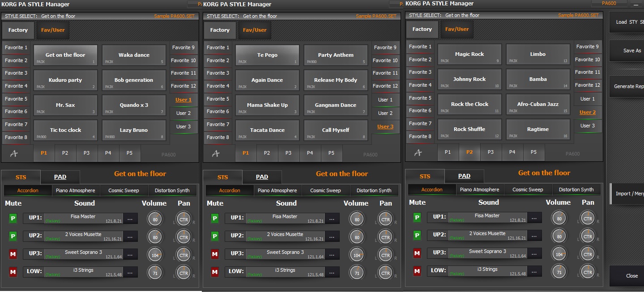644x295 pixels.
Task: Select Favorite 3 bank in left window
Action: [16, 73]
